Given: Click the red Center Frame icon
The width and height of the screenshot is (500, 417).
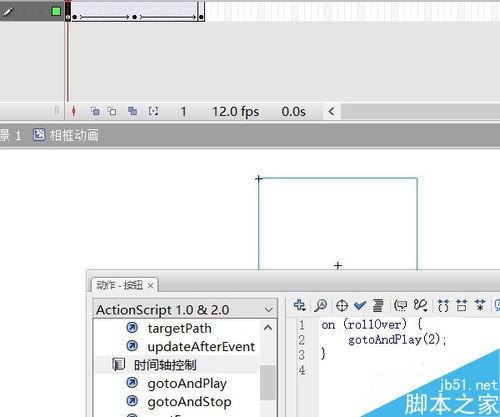Looking at the screenshot, I should pyautogui.click(x=74, y=111).
